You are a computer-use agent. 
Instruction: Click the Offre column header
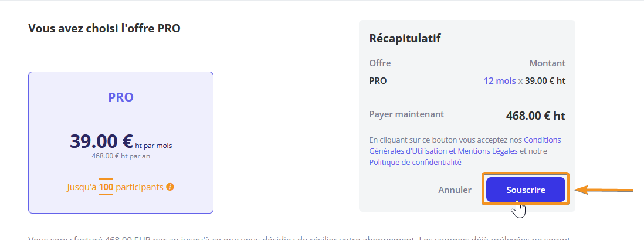tap(380, 63)
